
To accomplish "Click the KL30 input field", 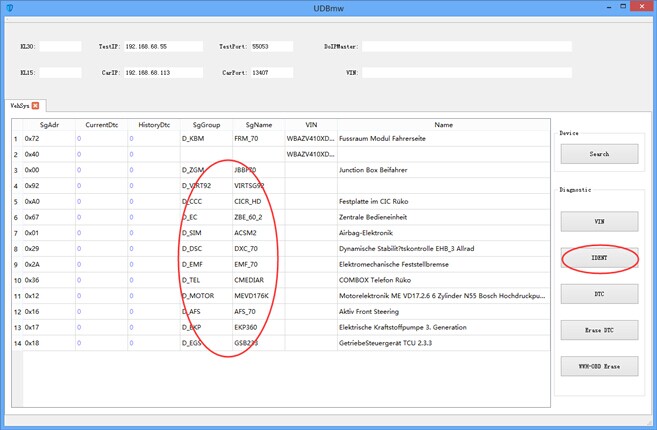I will tap(60, 47).
